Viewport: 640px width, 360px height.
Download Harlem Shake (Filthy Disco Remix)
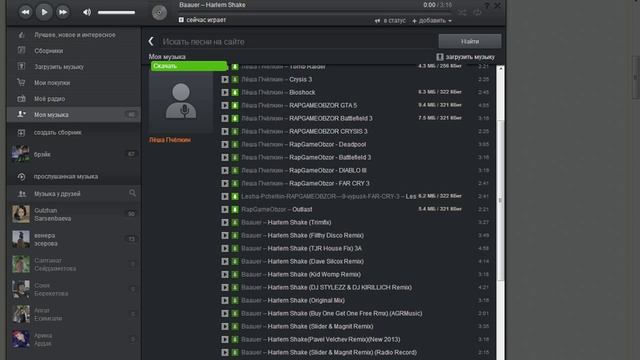point(235,236)
